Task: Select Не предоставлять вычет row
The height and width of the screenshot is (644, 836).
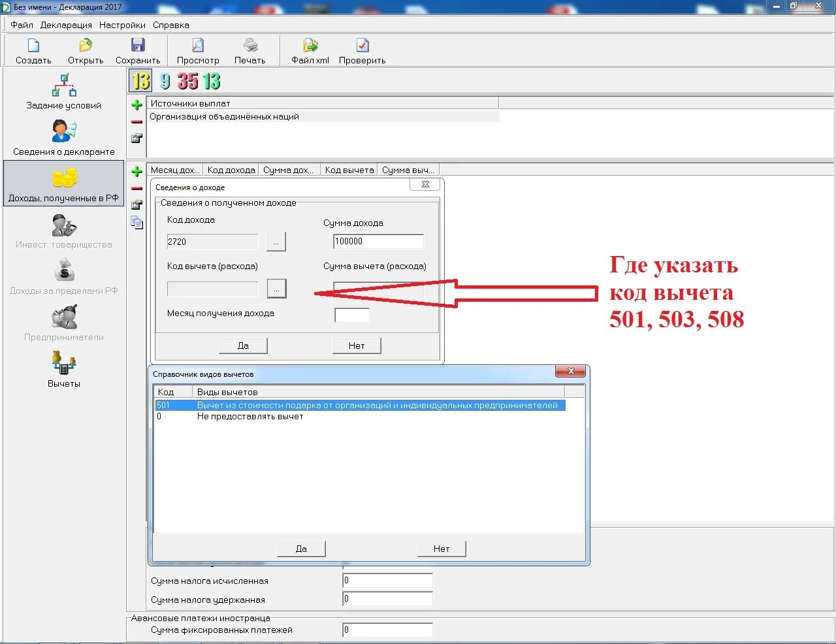Action: coord(360,417)
